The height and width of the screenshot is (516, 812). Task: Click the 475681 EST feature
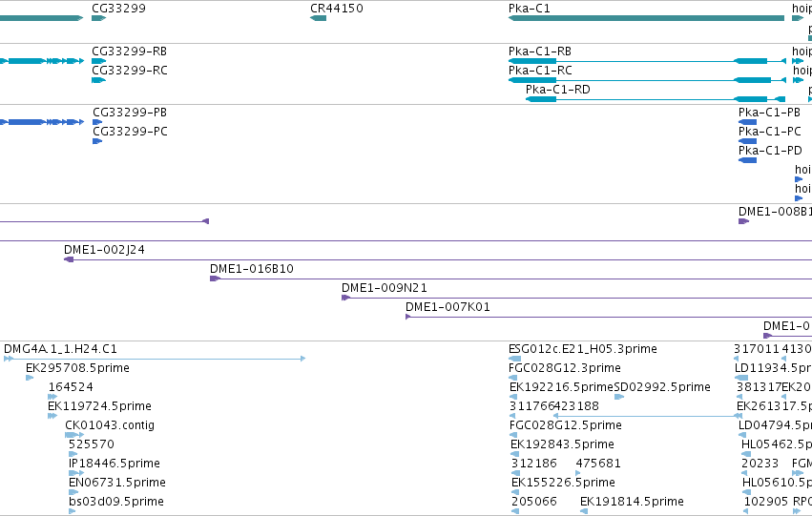(x=578, y=474)
